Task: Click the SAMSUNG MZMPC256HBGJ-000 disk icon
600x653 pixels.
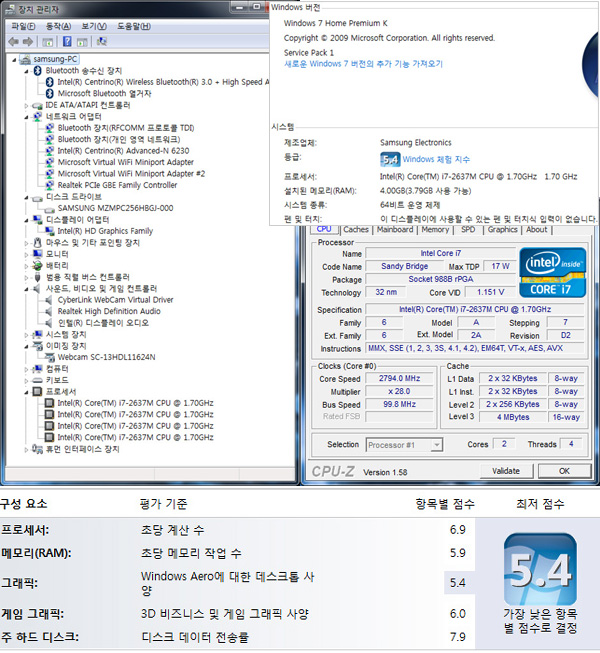Action: coord(50,209)
